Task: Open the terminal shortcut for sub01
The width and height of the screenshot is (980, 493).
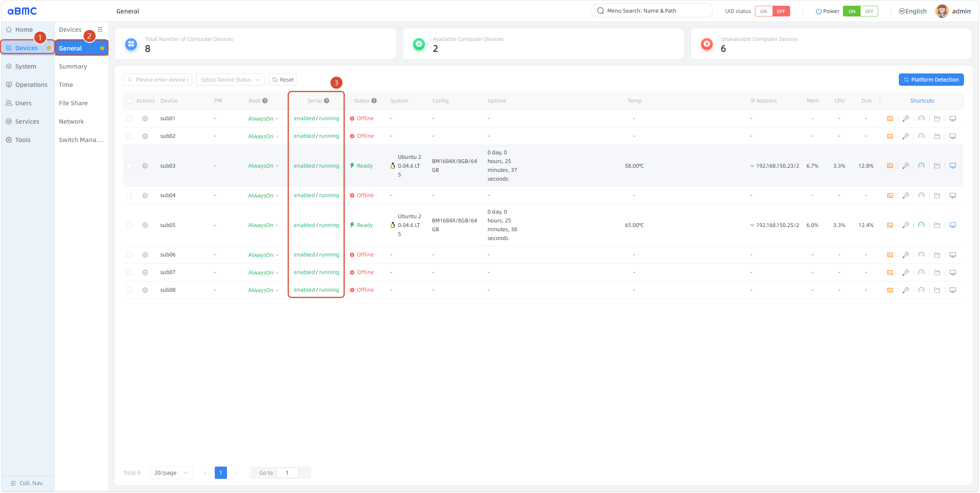Action: coord(890,119)
